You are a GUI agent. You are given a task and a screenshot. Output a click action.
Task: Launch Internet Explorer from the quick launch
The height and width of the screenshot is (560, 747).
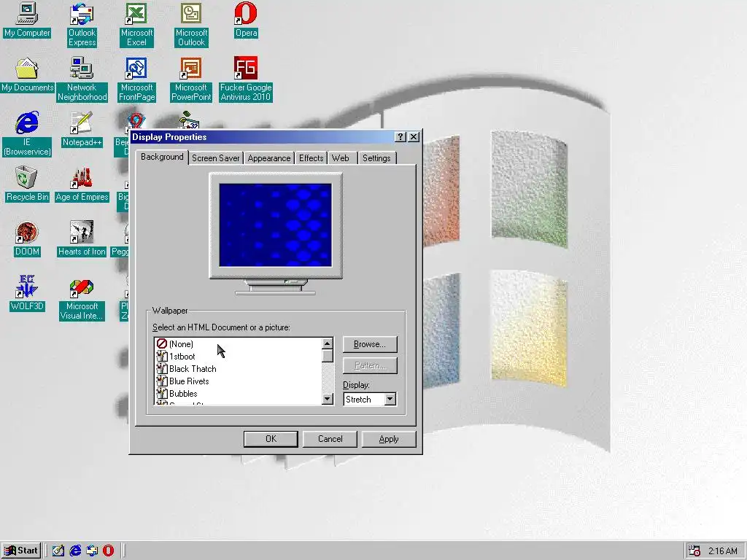[75, 551]
